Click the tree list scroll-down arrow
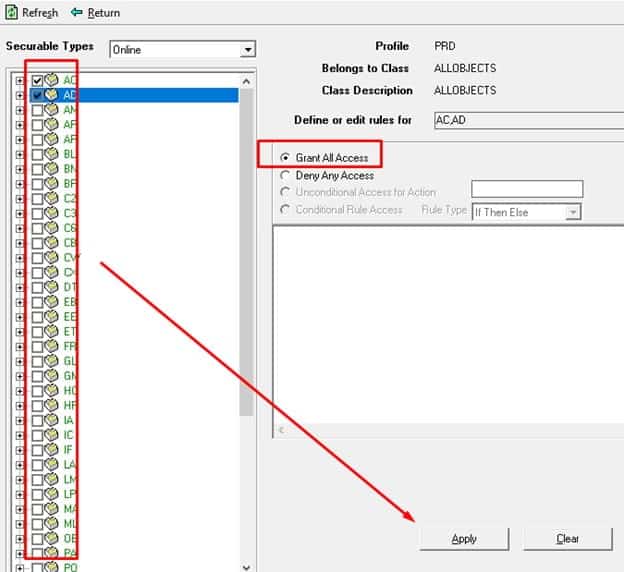 pyautogui.click(x=246, y=567)
